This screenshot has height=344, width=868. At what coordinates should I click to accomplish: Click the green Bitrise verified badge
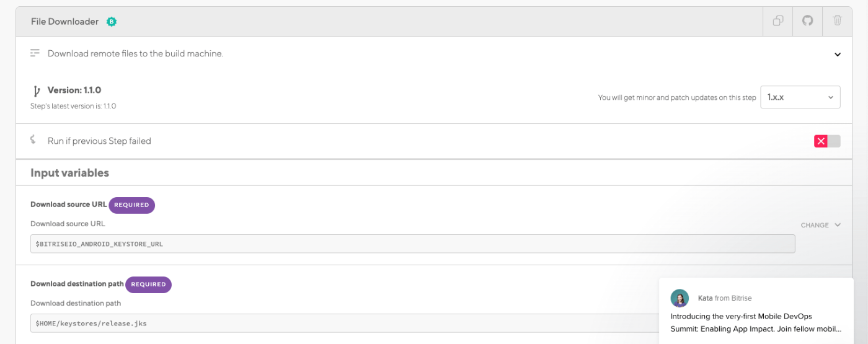112,22
